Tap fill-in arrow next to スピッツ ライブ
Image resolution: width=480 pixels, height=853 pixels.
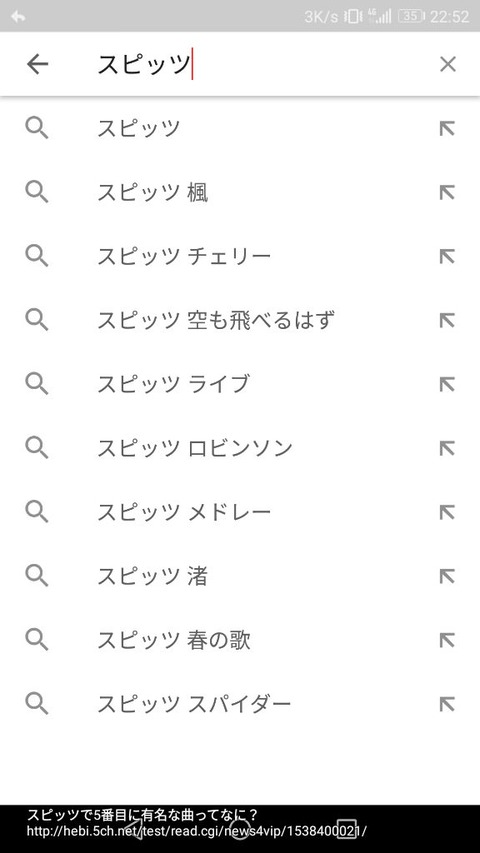point(447,385)
